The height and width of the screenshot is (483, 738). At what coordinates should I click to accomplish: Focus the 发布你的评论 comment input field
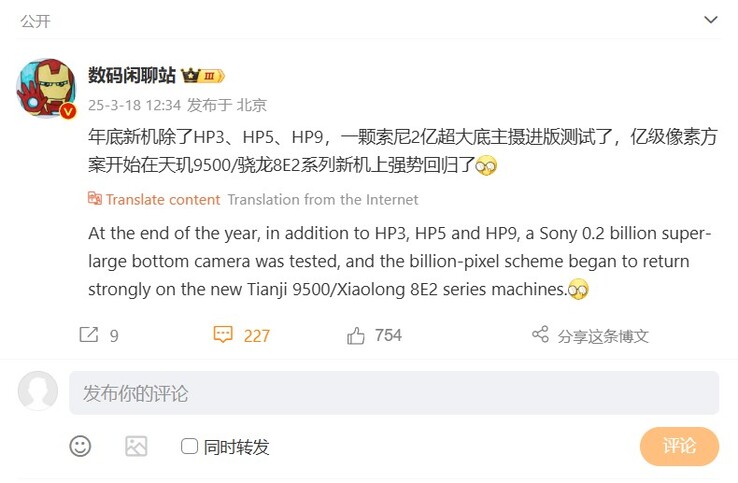(x=394, y=393)
